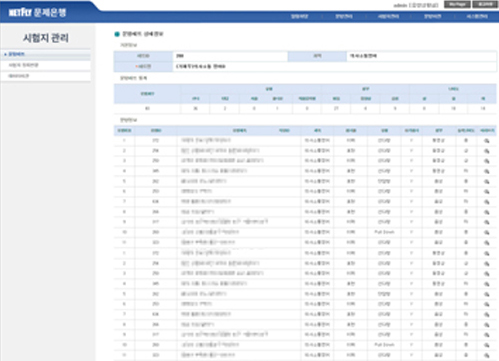Open preview magnifier for first-listed row 6
The height and width of the screenshot is (361, 499).
click(487, 192)
